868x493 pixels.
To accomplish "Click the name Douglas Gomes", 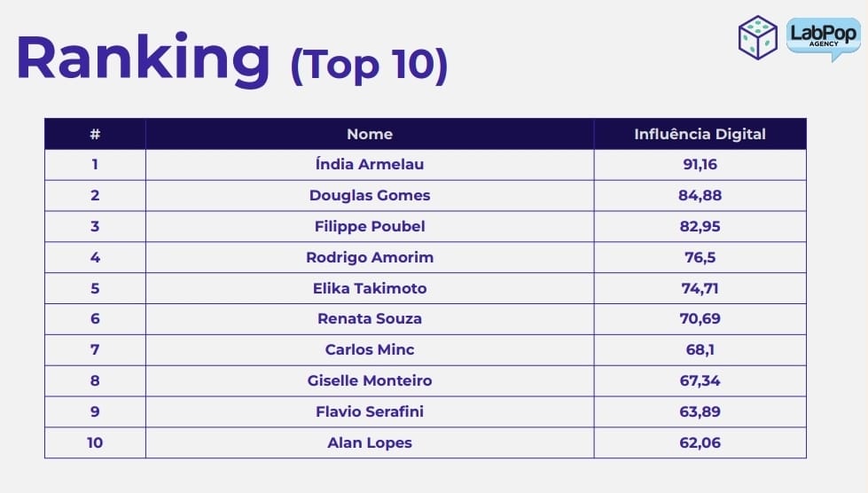I will tap(370, 195).
